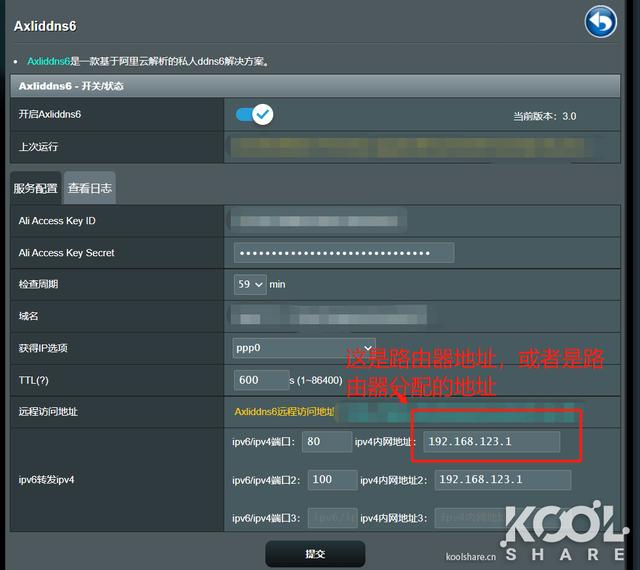640x570 pixels.
Task: Click the 域名 input field
Action: pos(329,316)
